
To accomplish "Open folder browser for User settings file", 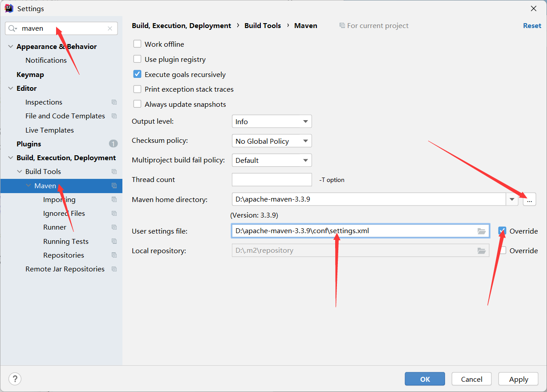I will pos(482,231).
